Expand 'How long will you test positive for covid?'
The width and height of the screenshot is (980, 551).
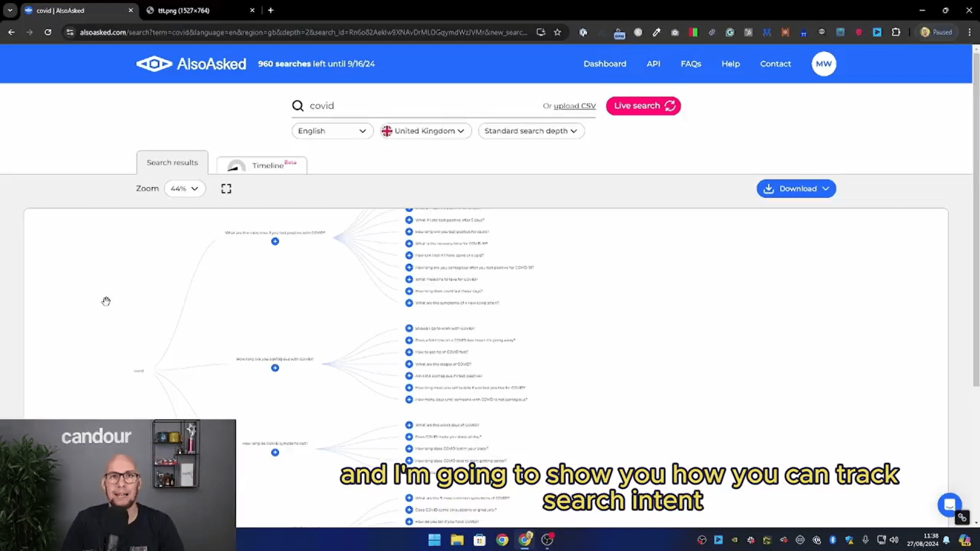pyautogui.click(x=409, y=232)
